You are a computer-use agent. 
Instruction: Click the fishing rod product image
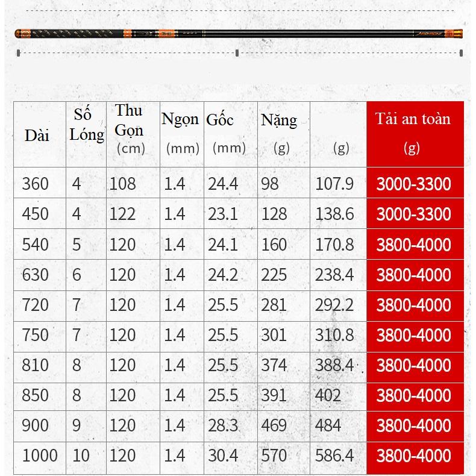239,33
